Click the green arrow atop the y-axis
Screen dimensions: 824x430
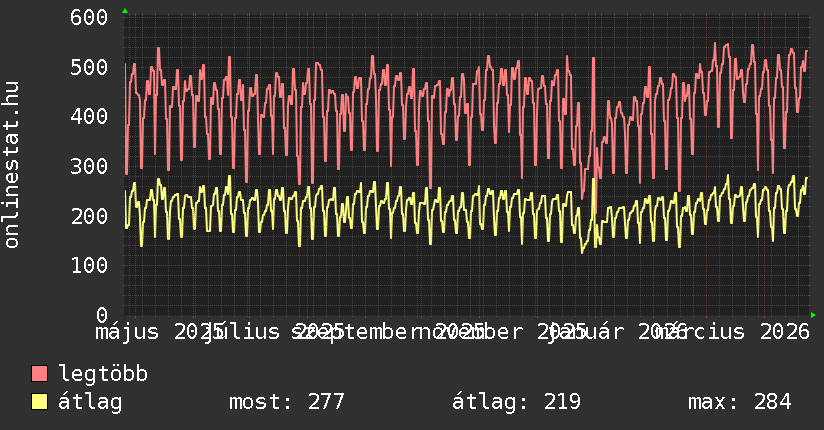click(125, 11)
